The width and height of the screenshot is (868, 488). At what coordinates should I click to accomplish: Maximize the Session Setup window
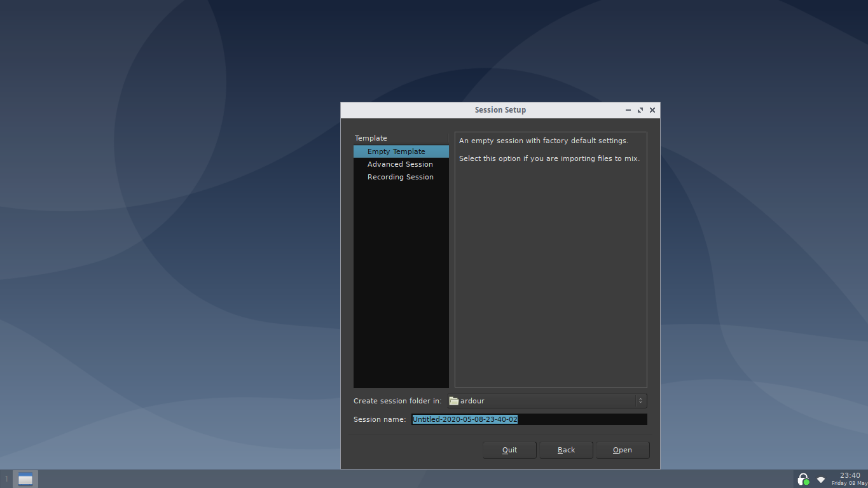point(640,110)
